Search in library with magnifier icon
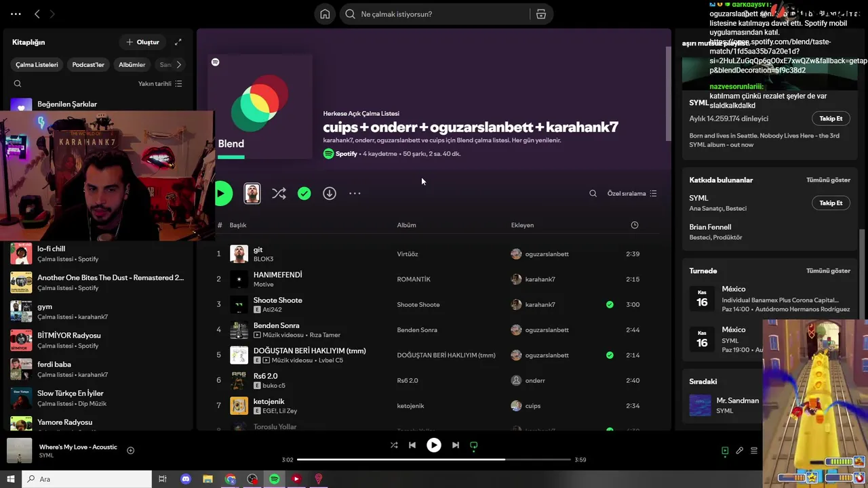Screen dimensions: 868x488 coord(18,84)
